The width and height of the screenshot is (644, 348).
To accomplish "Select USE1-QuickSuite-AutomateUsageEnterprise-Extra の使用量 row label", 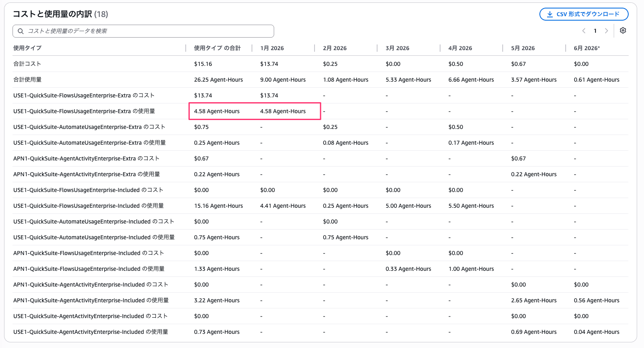I will pyautogui.click(x=90, y=143).
